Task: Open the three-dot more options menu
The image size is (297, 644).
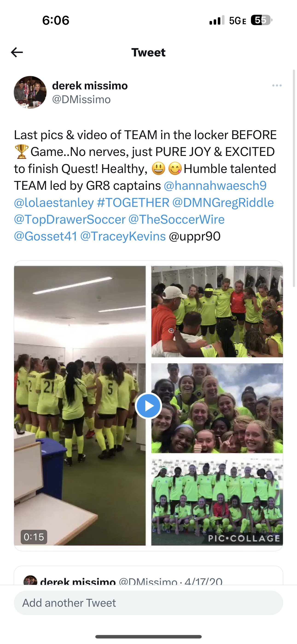Action: (x=277, y=85)
